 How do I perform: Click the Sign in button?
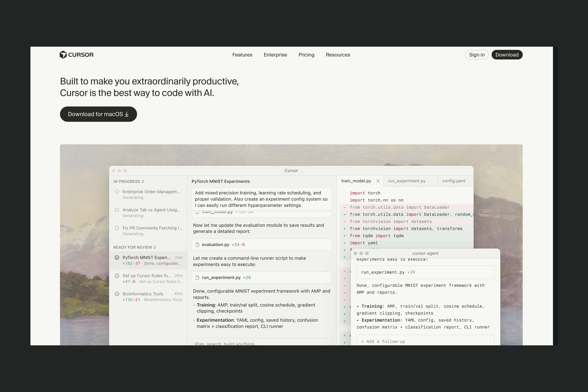click(x=477, y=55)
